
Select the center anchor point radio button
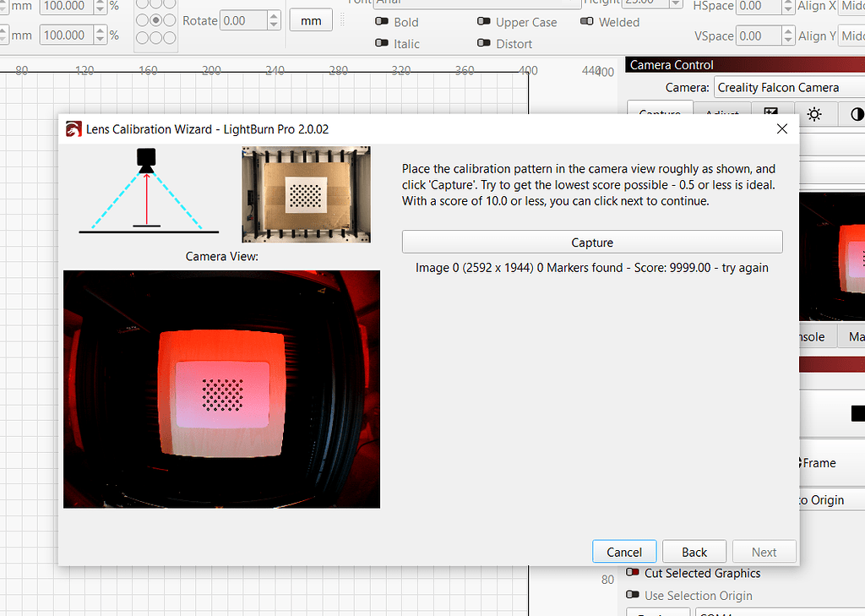pyautogui.click(x=155, y=19)
